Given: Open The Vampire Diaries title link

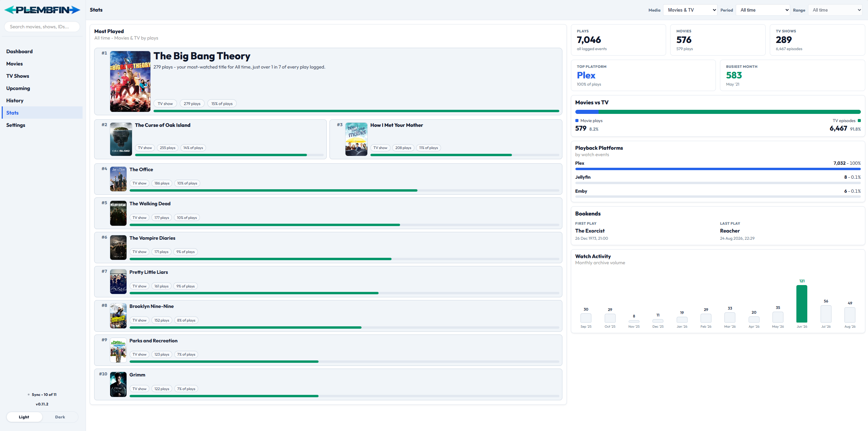Looking at the screenshot, I should tap(152, 238).
